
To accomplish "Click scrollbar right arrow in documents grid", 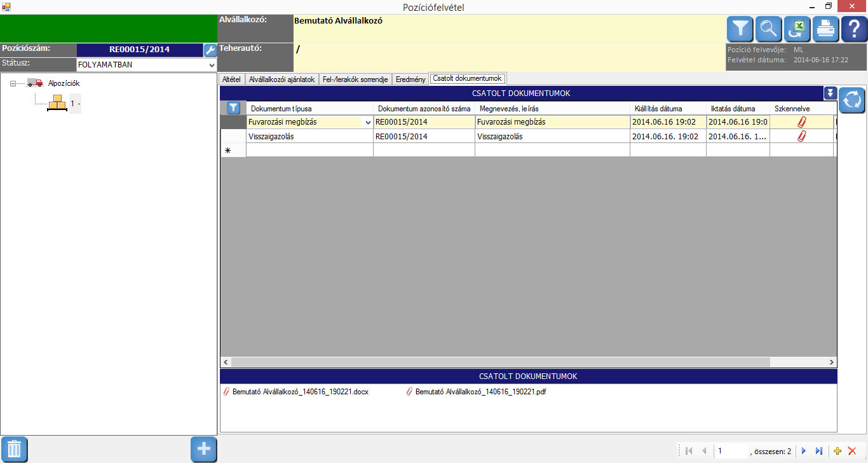I will coord(832,362).
